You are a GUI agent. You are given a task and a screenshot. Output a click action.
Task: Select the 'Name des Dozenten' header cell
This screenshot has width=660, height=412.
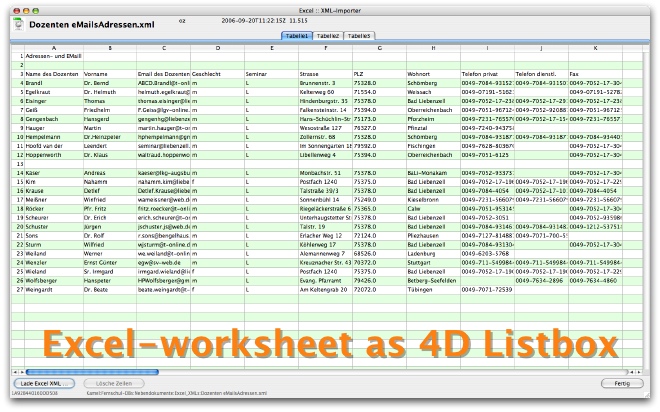point(54,74)
